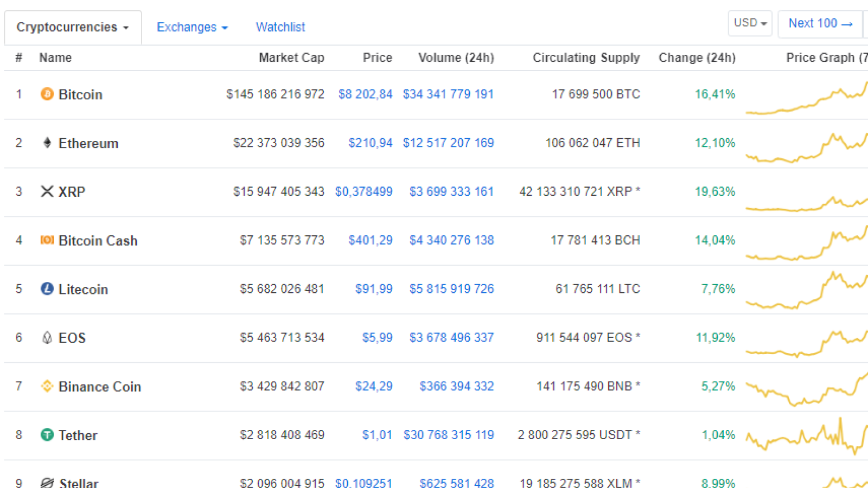Click EOS volume $3 678 496 337
The image size is (868, 488).
tap(451, 338)
